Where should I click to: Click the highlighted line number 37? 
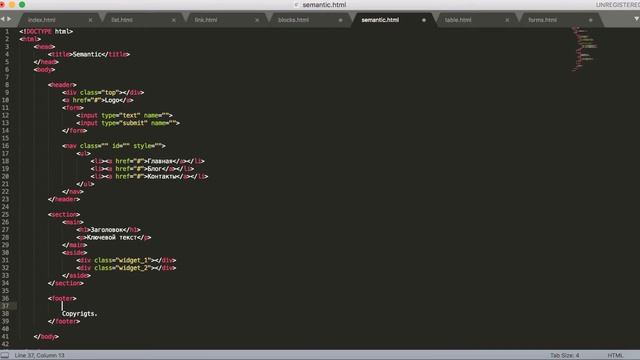tap(5, 306)
